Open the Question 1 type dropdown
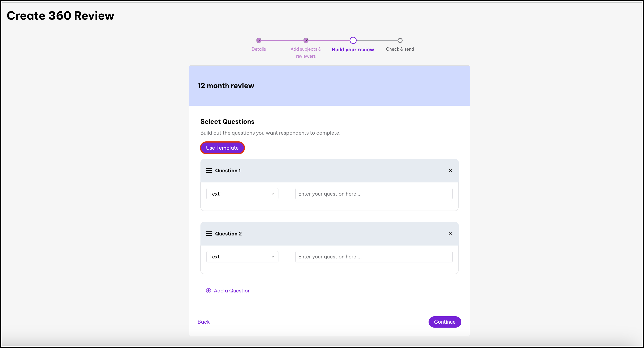The image size is (644, 348). point(242,194)
